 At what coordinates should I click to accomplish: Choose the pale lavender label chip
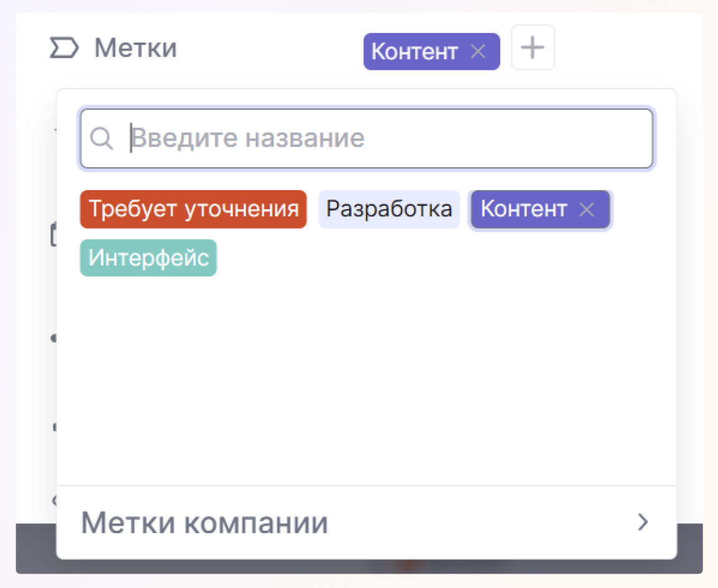coord(389,210)
